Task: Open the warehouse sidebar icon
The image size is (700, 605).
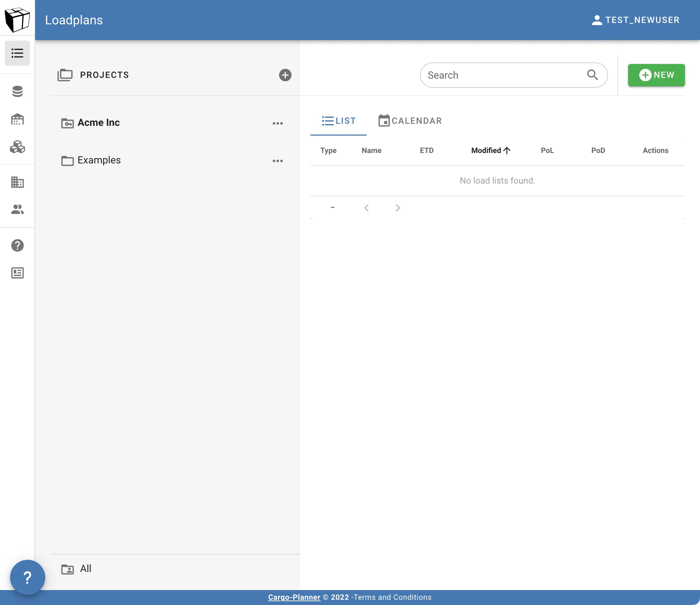Action: coord(17,119)
